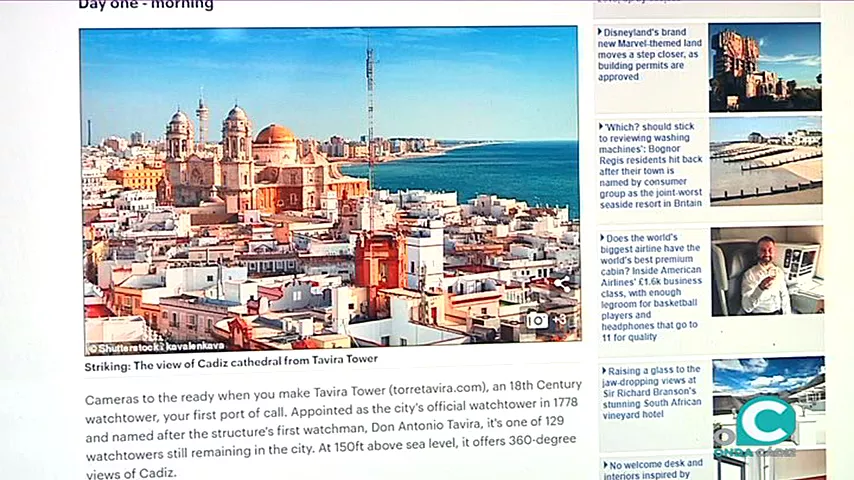This screenshot has height=480, width=854.
Task: Open Disneyland Marvel-themed land article link
Action: (x=650, y=54)
